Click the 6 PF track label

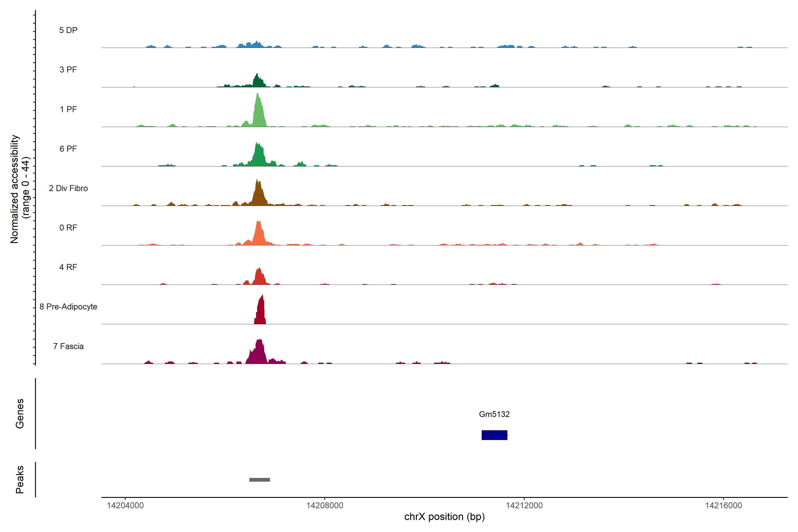pos(68,149)
